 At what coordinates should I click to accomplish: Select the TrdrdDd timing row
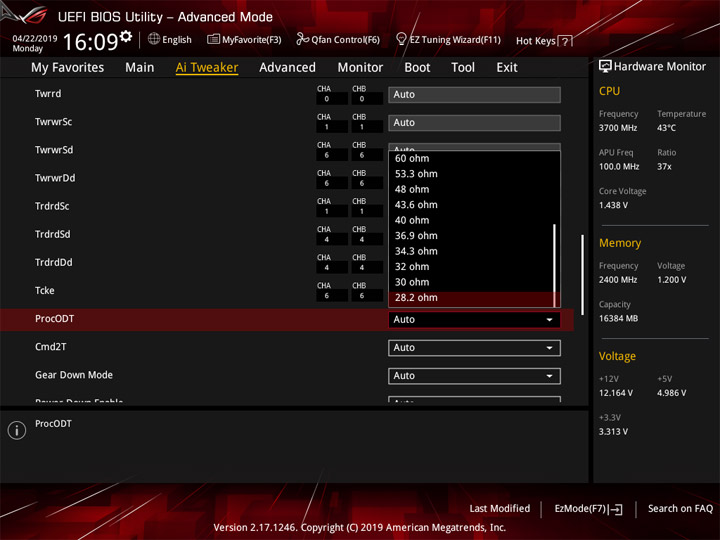tap(287, 263)
